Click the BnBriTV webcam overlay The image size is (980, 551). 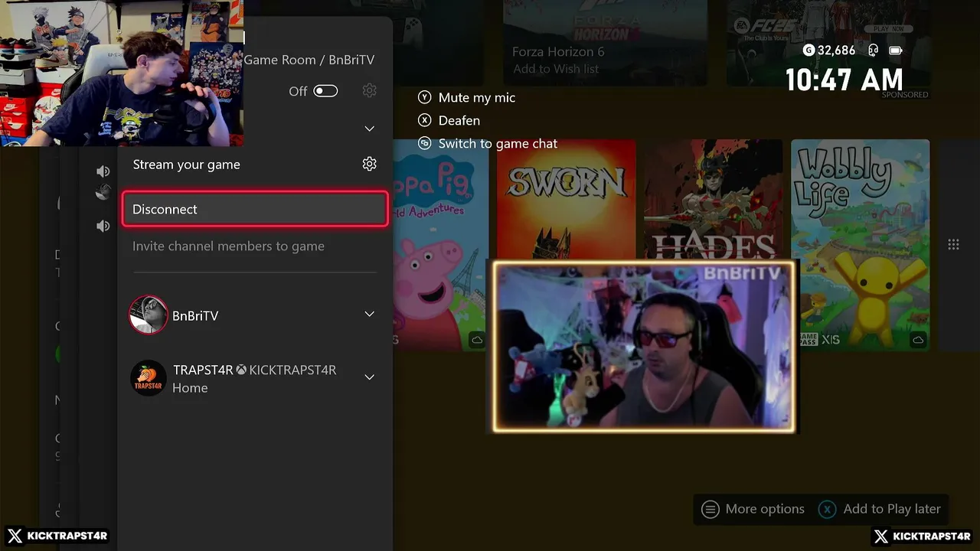coord(644,347)
